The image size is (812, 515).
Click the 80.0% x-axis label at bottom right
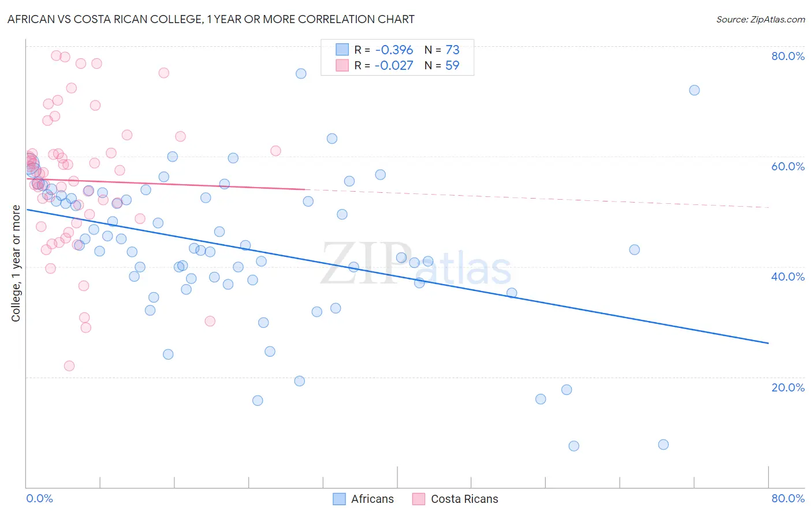(x=788, y=498)
